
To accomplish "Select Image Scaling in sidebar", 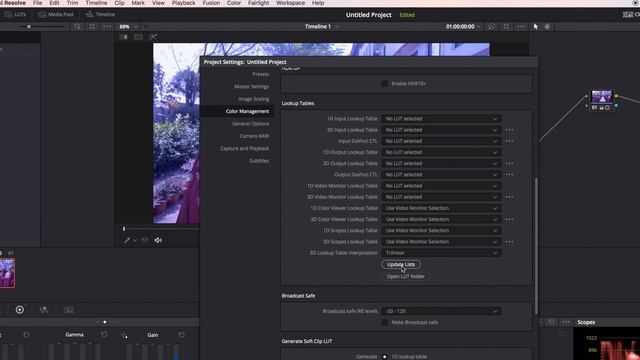I will click(x=253, y=99).
